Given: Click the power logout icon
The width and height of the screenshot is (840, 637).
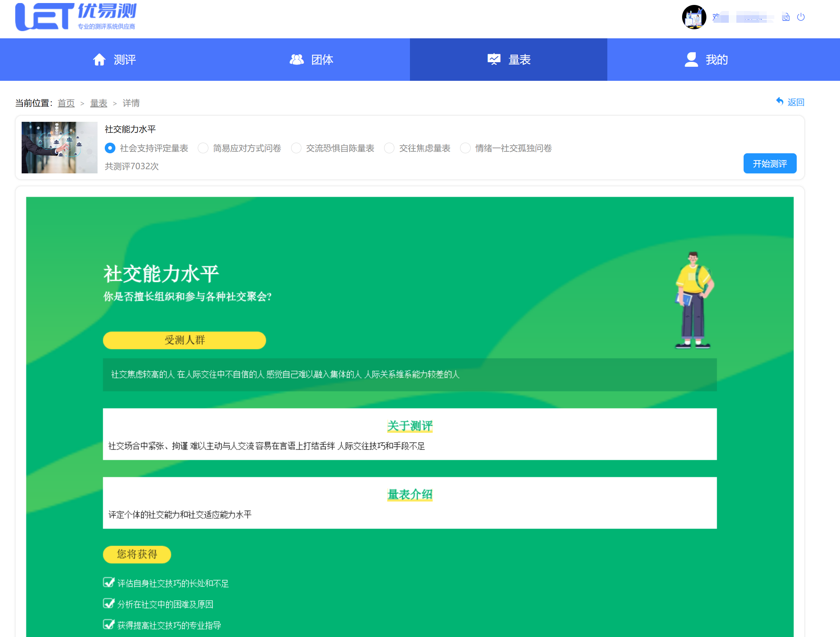Looking at the screenshot, I should tap(801, 17).
